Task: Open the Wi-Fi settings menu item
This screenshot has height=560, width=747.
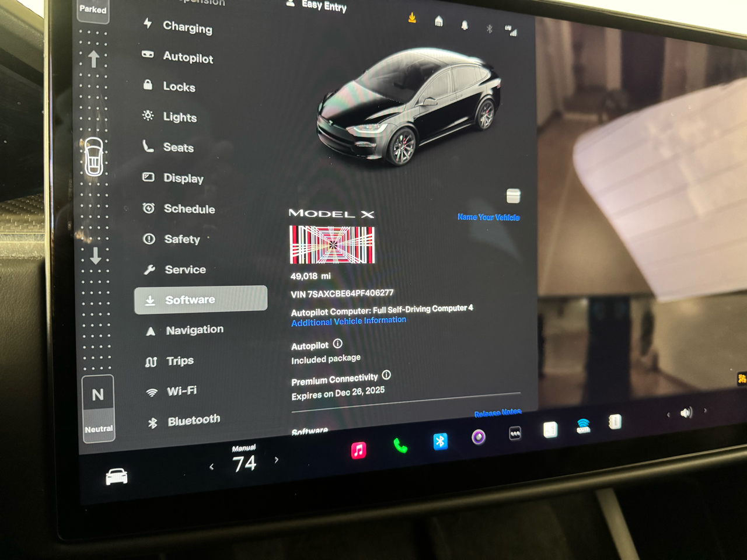Action: [181, 391]
